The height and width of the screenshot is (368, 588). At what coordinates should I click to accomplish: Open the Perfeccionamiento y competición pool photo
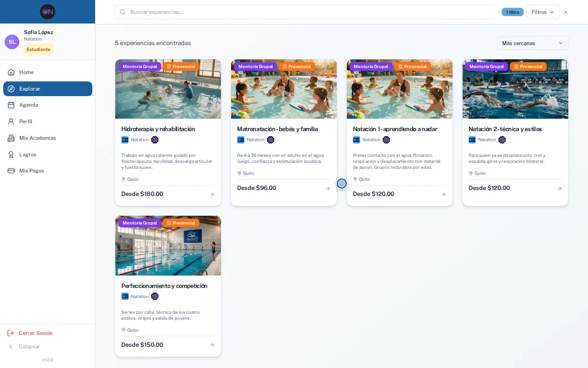point(168,246)
